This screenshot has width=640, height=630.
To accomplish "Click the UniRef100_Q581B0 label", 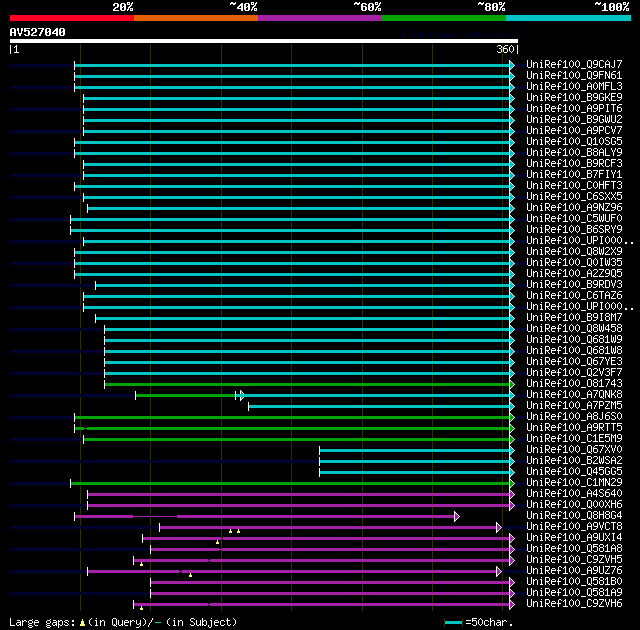I will coord(574,582).
